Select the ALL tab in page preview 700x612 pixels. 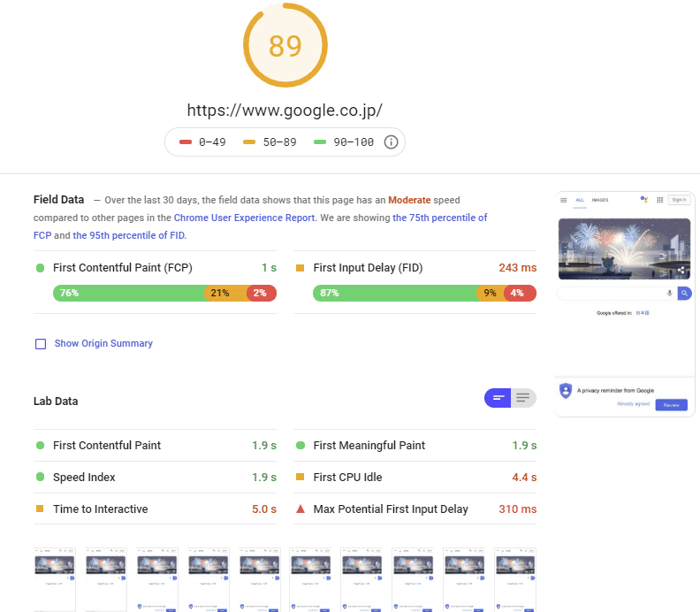click(x=580, y=200)
